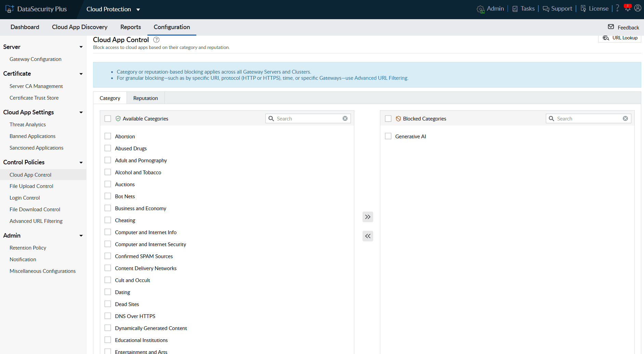Image resolution: width=644 pixels, height=354 pixels.
Task: Collapse the Cloud App Settings section
Action: (81, 112)
